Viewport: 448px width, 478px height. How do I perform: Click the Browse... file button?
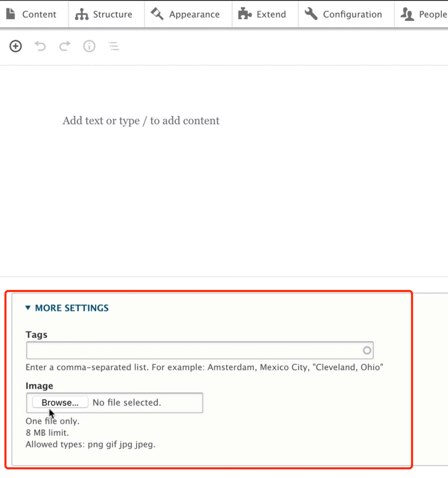(60, 402)
